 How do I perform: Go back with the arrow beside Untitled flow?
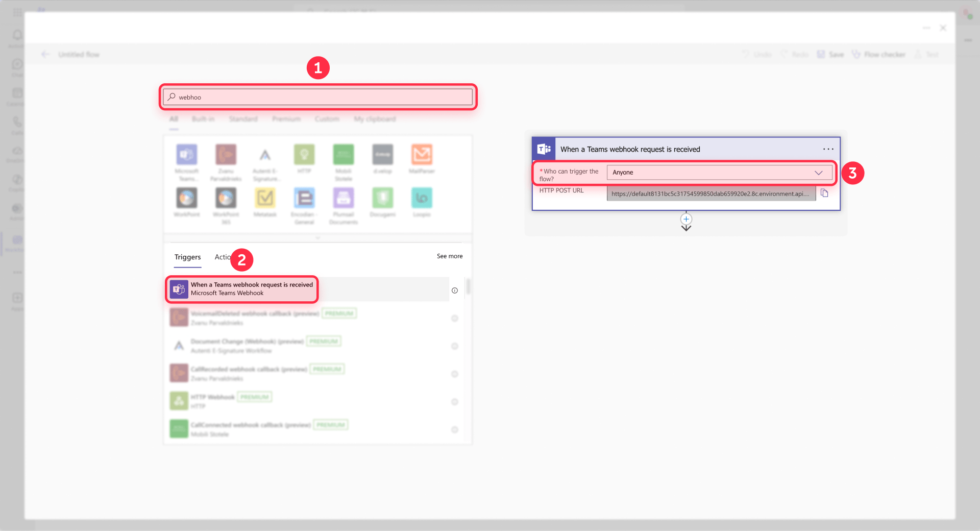click(45, 54)
